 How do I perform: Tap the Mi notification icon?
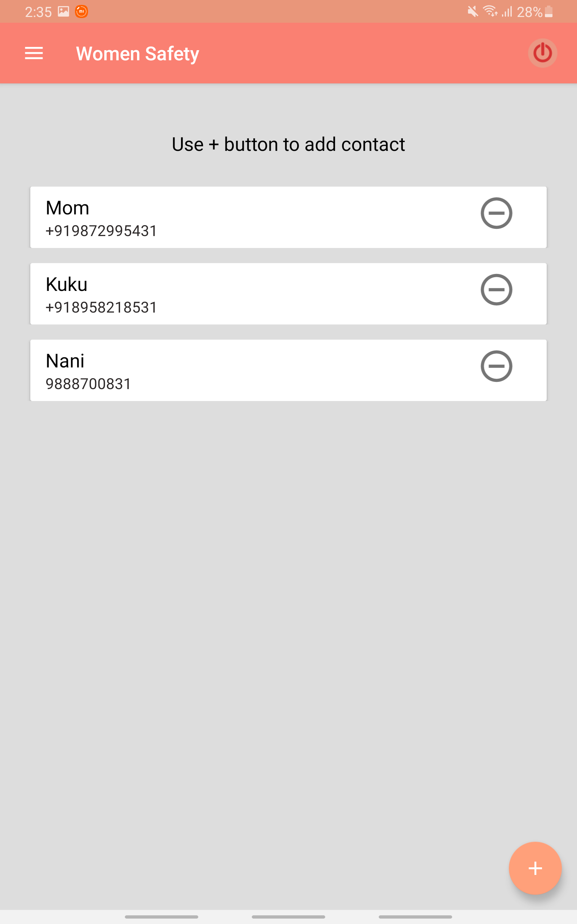[x=81, y=12]
